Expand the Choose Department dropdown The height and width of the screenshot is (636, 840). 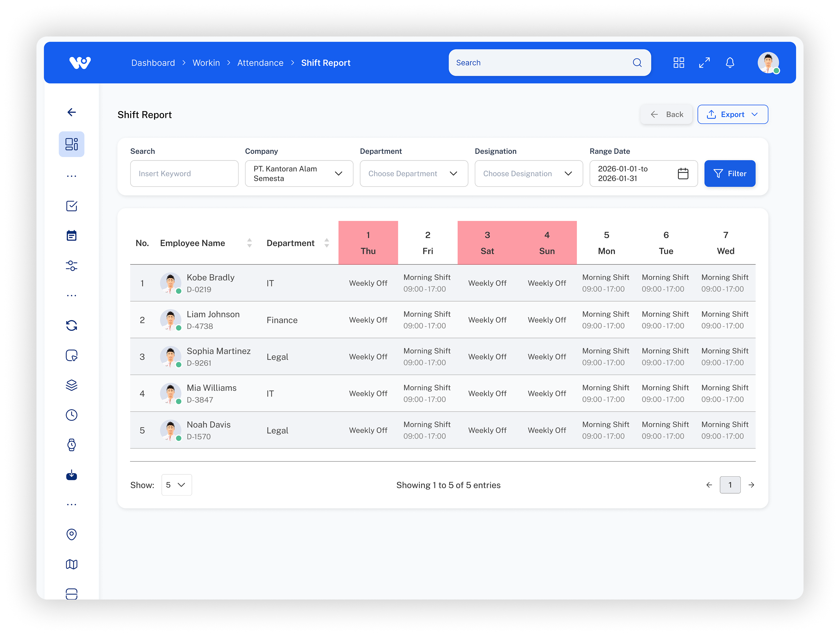(413, 174)
